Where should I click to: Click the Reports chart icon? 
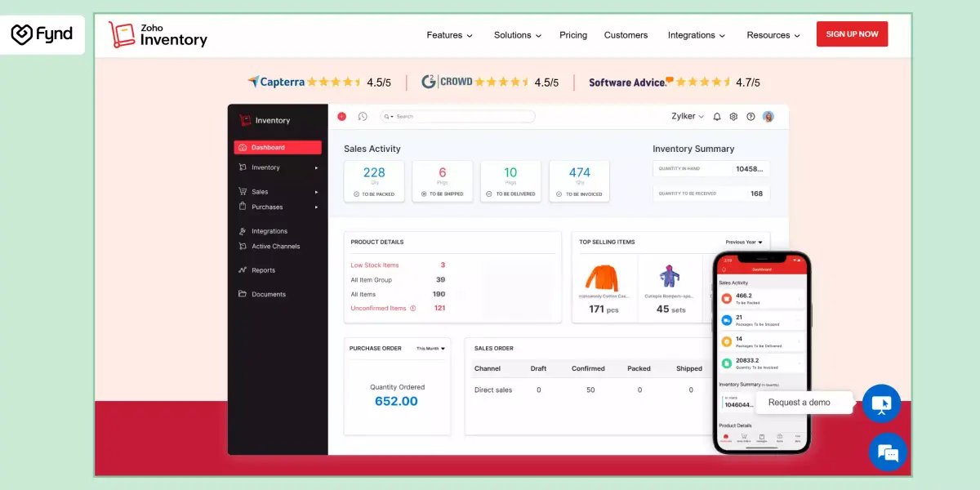(243, 270)
